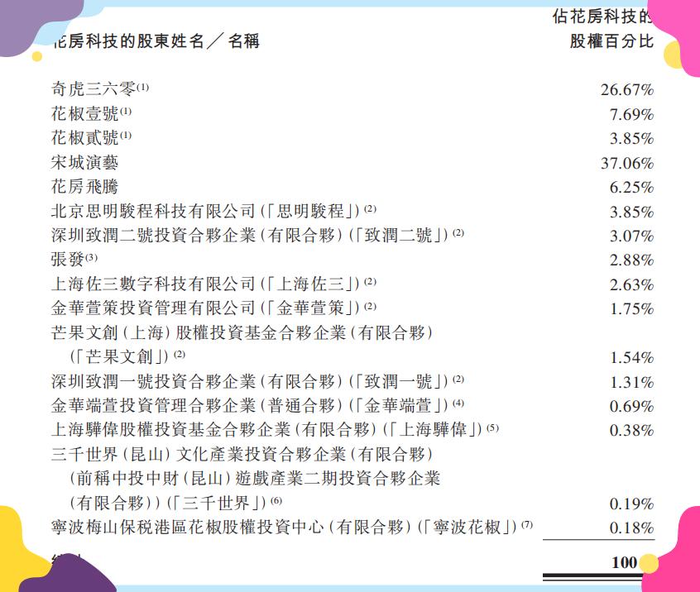Click the 3.07% percentage value
Image resolution: width=700 pixels, height=592 pixels.
631,236
